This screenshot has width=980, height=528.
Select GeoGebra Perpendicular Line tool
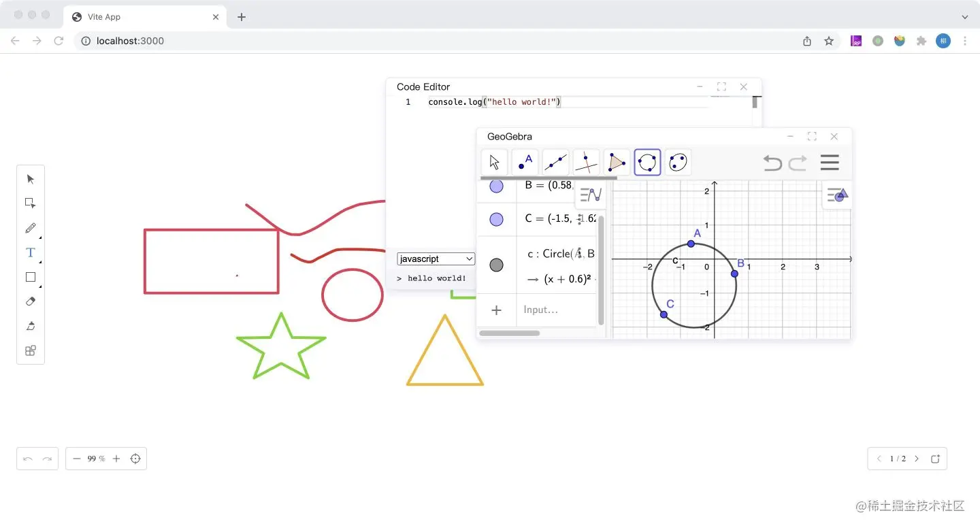tap(586, 163)
